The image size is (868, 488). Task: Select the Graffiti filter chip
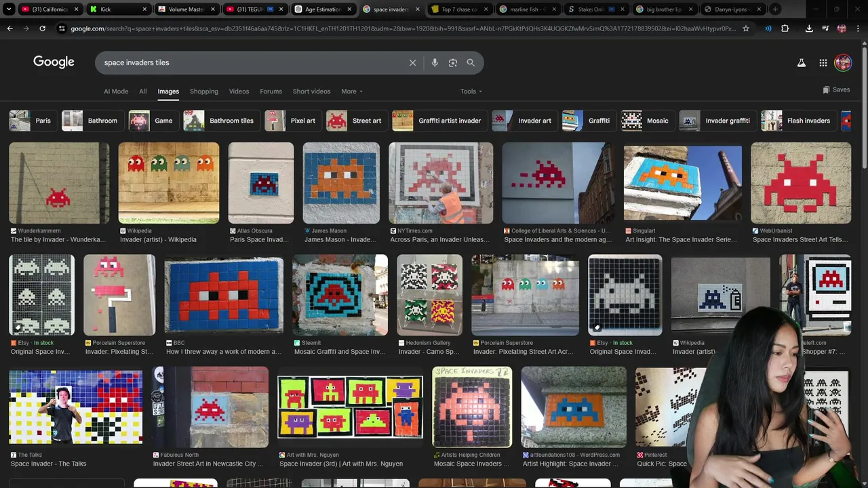click(x=588, y=121)
